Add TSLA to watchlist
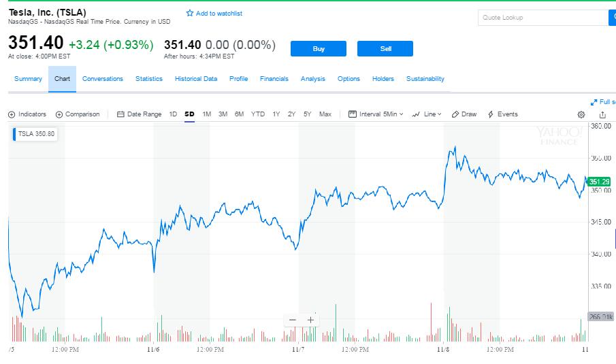Image resolution: width=616 pixels, height=364 pixels. point(214,14)
